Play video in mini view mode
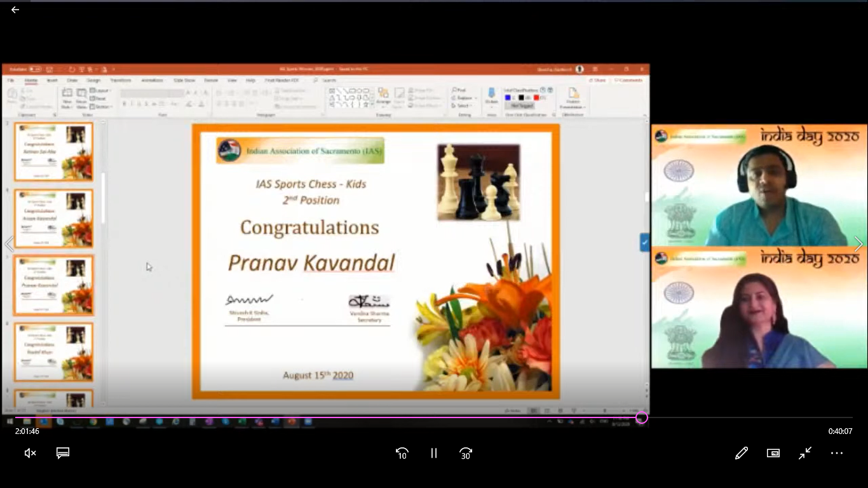 773,453
